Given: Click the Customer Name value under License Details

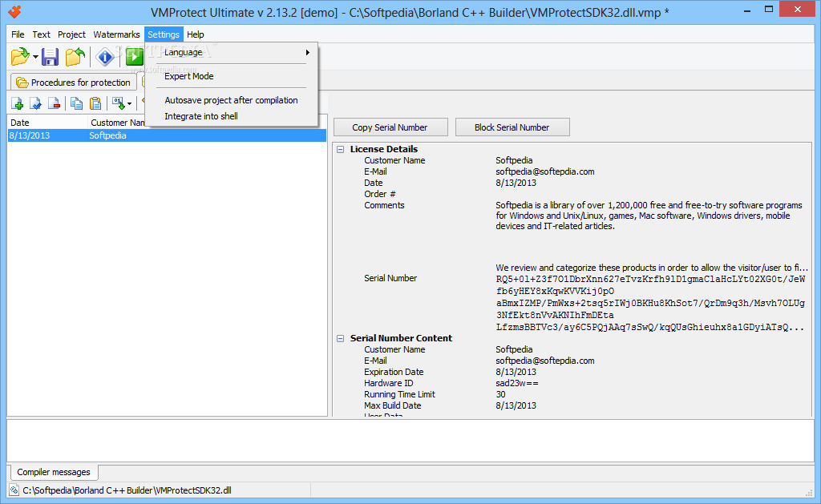Looking at the screenshot, I should click(514, 161).
